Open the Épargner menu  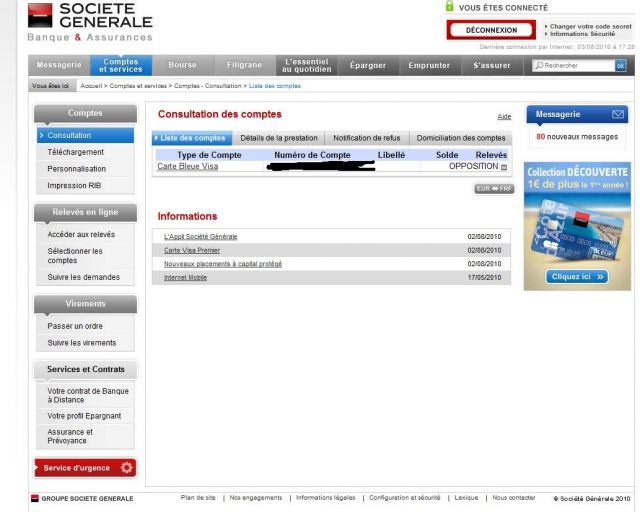pos(368,65)
